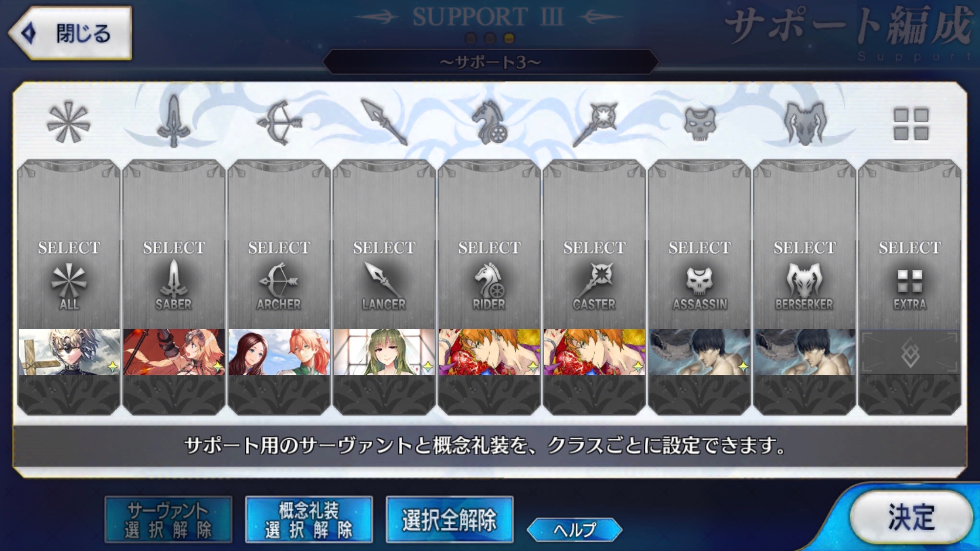
Task: Tap the Archer bow class icon
Action: coord(279,122)
